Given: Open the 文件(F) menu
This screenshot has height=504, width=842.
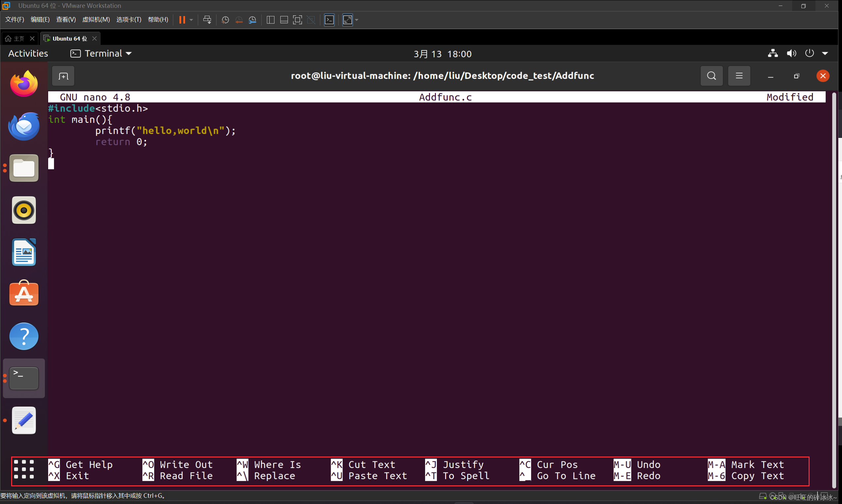Looking at the screenshot, I should [x=15, y=20].
